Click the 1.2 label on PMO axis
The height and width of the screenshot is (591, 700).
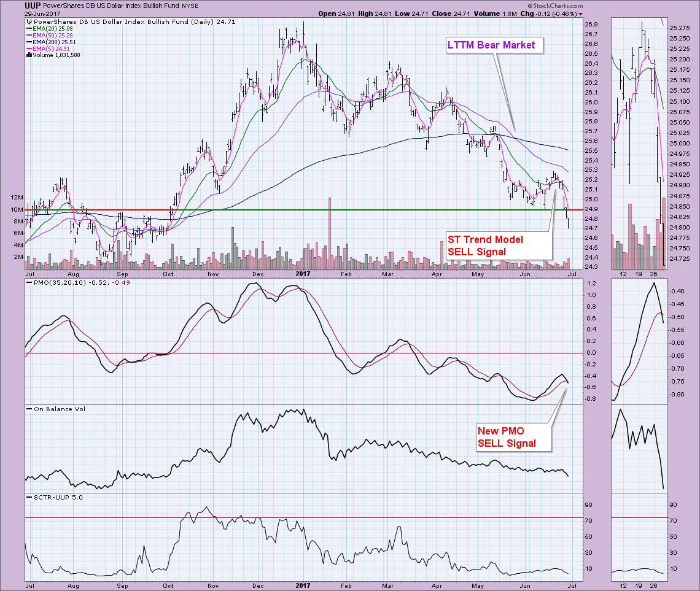pos(591,284)
